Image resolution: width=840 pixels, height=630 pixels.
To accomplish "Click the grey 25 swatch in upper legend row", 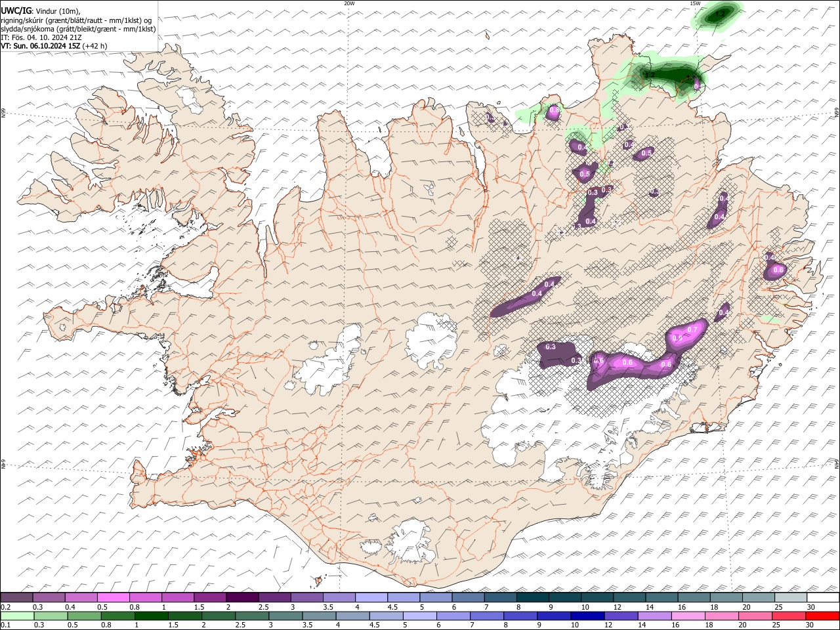I will (x=789, y=598).
